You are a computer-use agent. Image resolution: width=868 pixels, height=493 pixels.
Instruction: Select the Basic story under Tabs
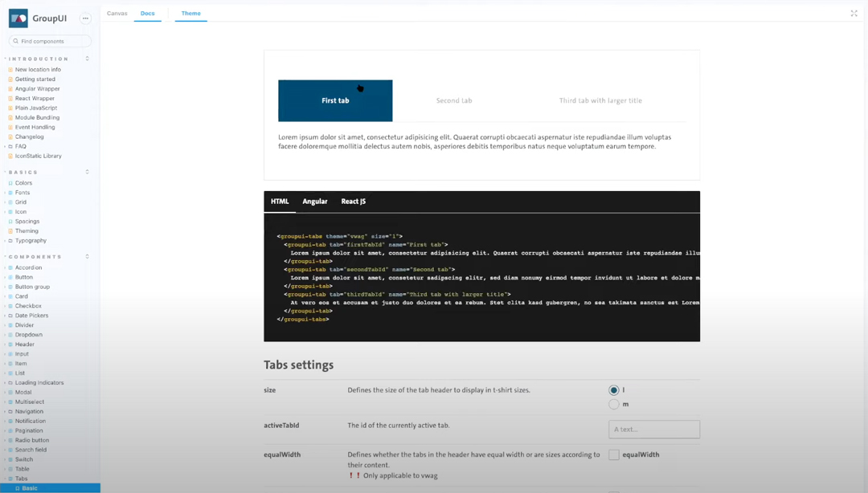click(50, 488)
